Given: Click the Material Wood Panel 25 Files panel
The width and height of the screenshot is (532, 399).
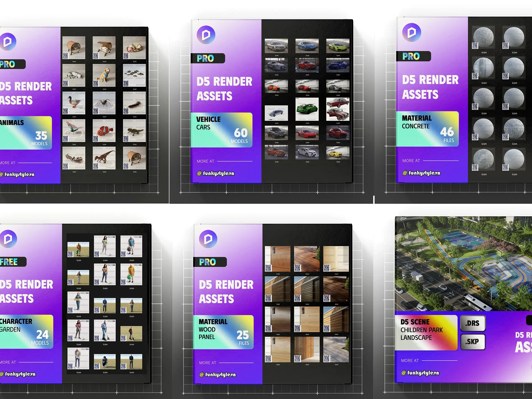Looking at the screenshot, I should pyautogui.click(x=223, y=332).
